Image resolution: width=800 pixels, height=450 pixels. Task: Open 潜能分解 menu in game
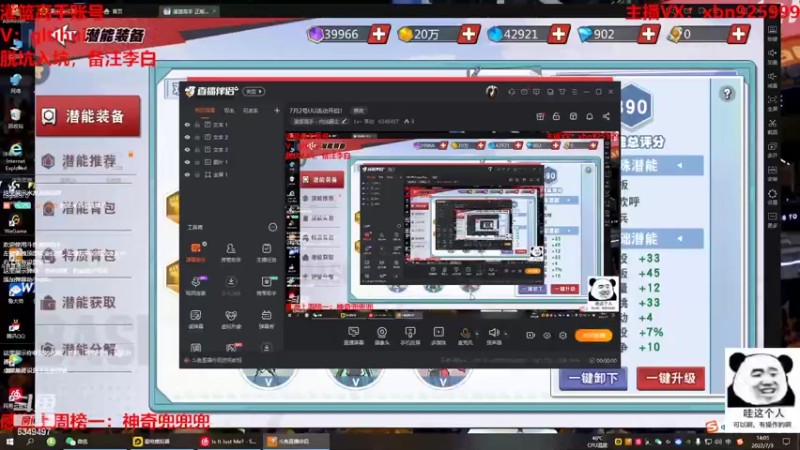click(87, 349)
